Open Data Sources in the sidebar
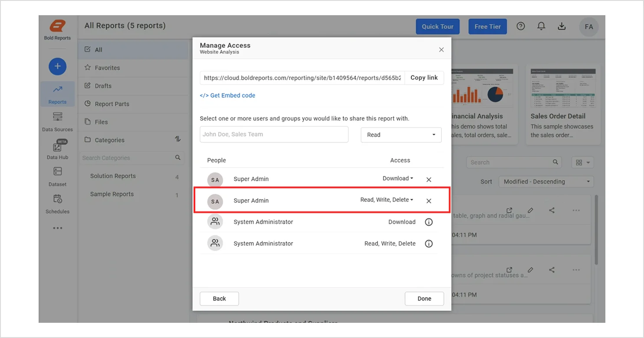The width and height of the screenshot is (644, 338). click(x=57, y=122)
